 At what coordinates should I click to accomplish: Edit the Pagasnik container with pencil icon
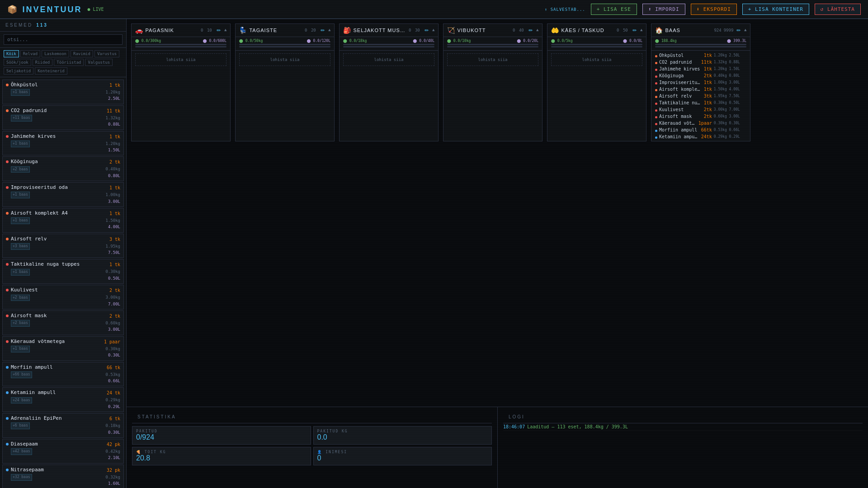[219, 30]
